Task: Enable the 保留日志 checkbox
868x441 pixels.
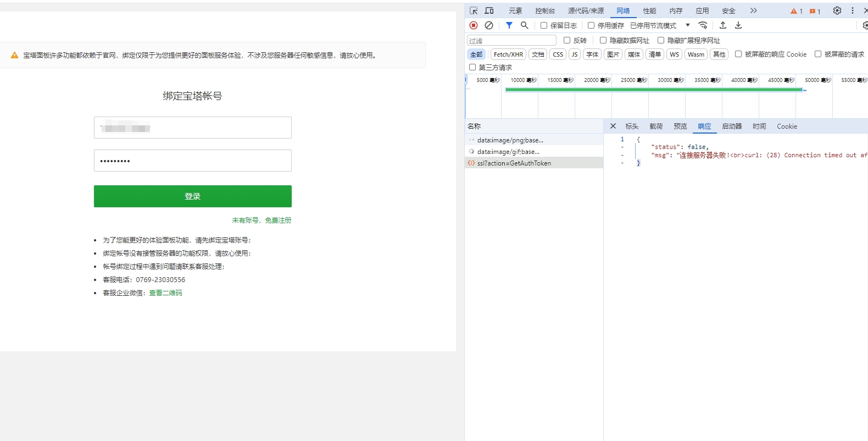Action: pyautogui.click(x=544, y=25)
